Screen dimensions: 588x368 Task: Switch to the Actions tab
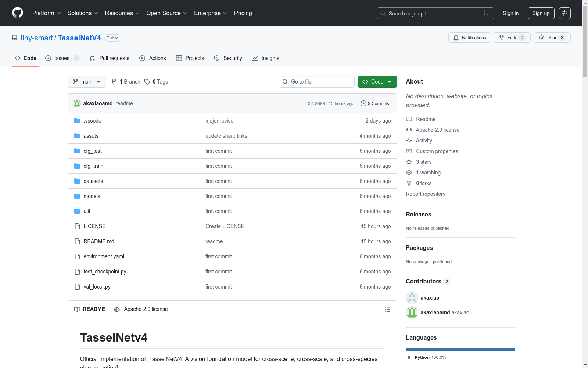point(153,58)
